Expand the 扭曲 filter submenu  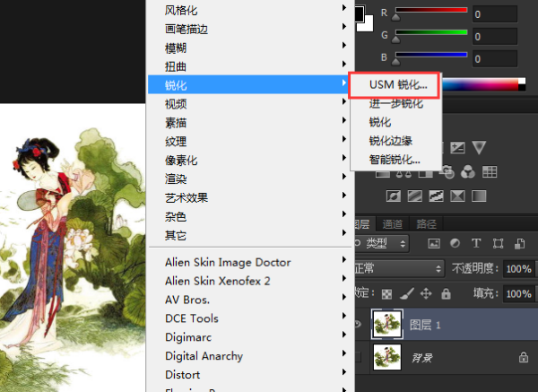251,66
